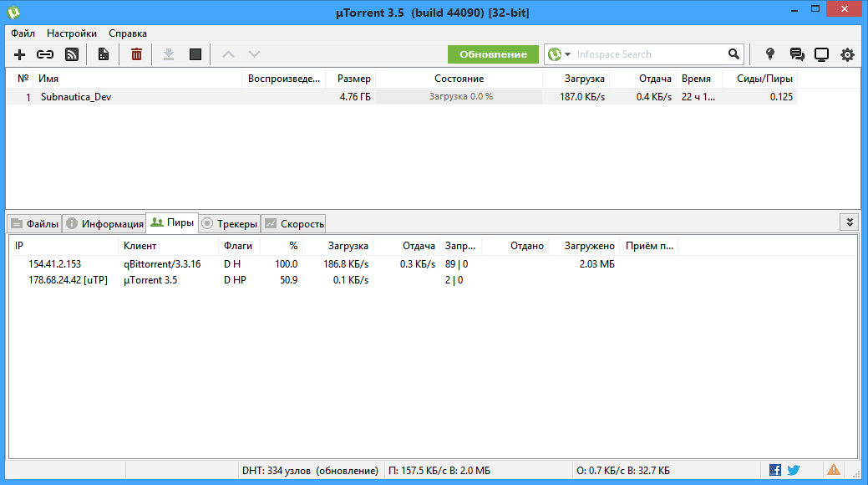This screenshot has height=485, width=868.
Task: Click qBittorrent/3.3.16 client cell
Action: pos(162,264)
